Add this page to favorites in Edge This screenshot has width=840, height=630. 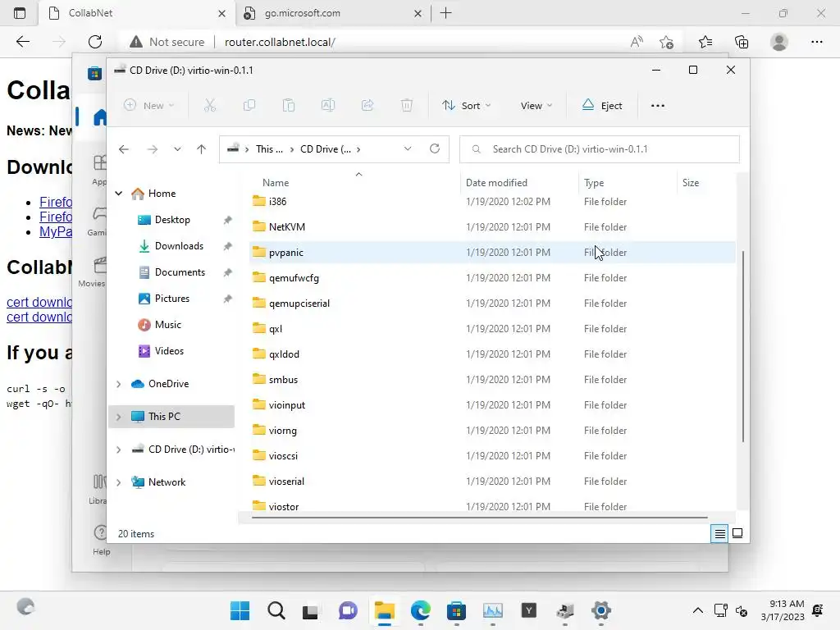pos(666,42)
